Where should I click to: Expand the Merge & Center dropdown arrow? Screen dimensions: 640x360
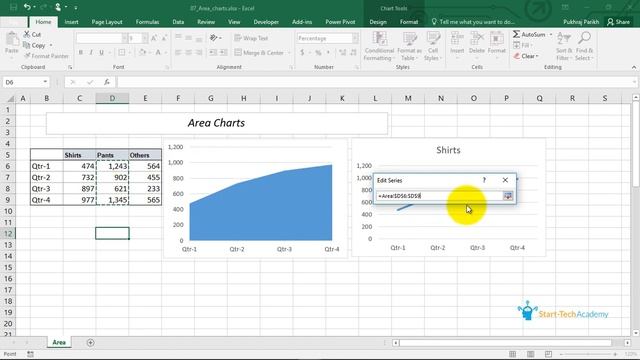(289, 53)
